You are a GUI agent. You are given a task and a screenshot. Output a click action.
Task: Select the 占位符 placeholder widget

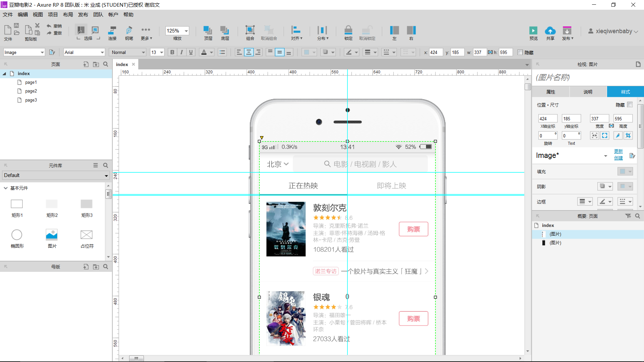pyautogui.click(x=87, y=239)
